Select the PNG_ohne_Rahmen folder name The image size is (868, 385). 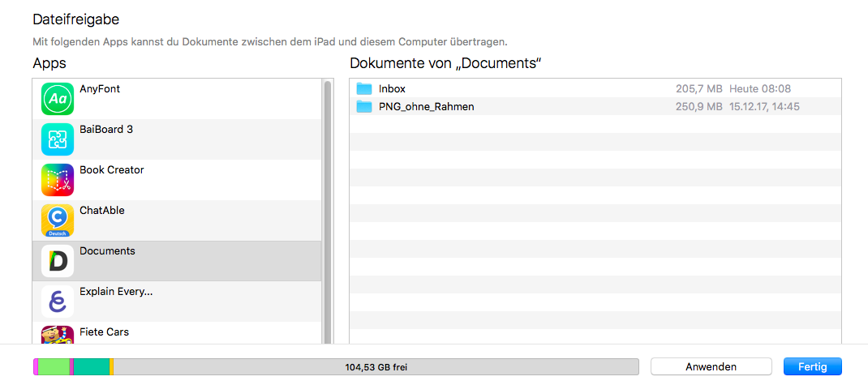tap(426, 106)
